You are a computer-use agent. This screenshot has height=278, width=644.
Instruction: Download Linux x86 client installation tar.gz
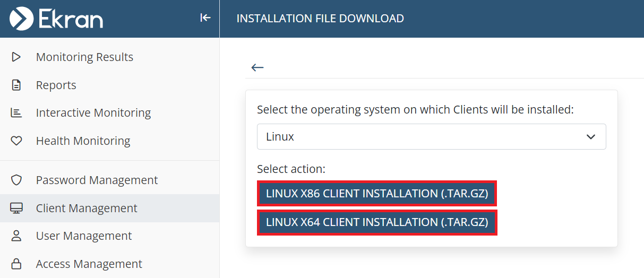pyautogui.click(x=377, y=194)
